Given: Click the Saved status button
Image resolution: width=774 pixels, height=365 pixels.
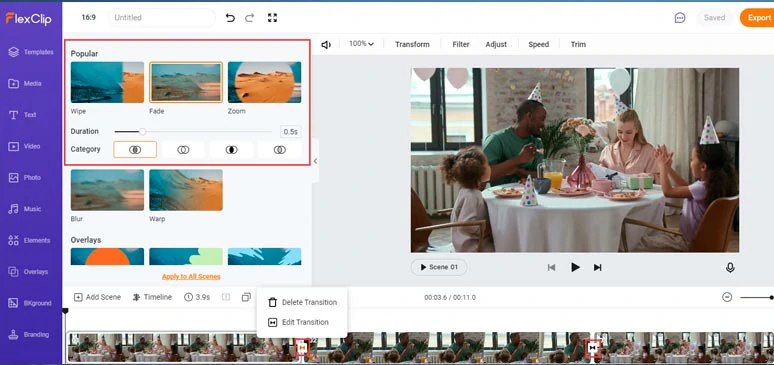Looking at the screenshot, I should pos(714,18).
